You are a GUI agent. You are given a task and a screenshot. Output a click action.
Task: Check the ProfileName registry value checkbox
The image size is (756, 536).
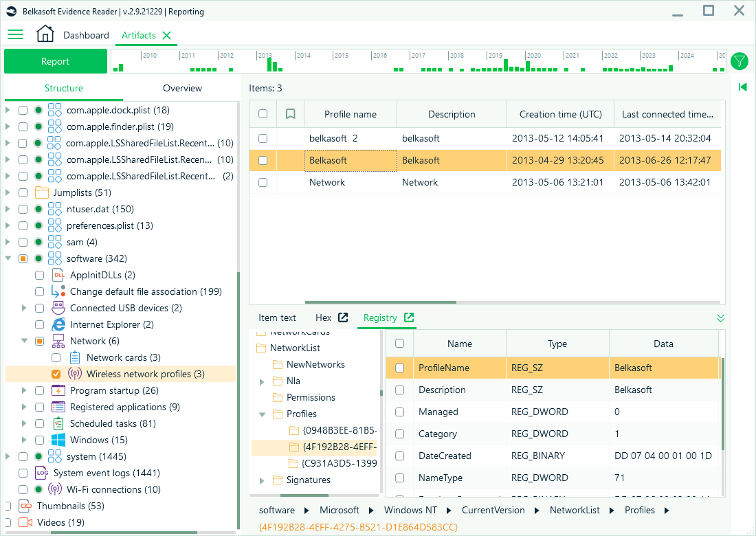coord(399,368)
